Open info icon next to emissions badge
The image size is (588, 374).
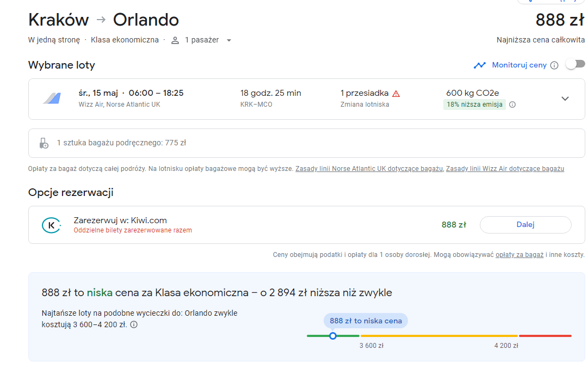[x=512, y=105]
